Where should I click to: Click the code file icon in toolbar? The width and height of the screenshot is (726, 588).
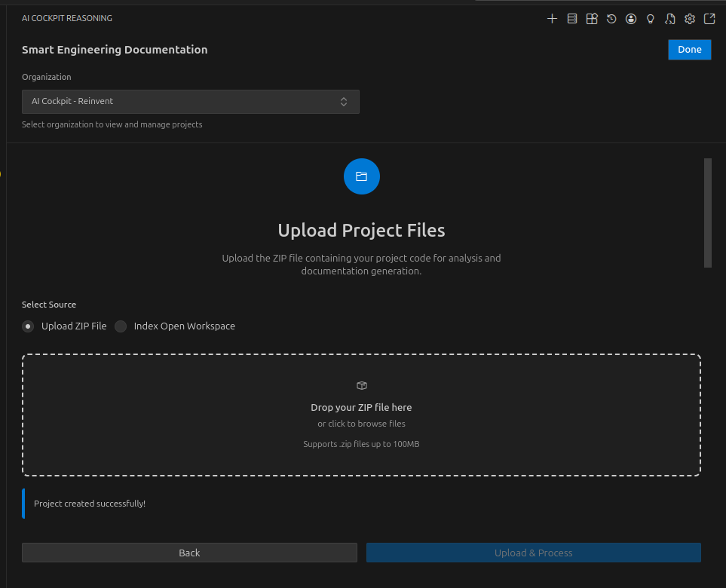(669, 18)
